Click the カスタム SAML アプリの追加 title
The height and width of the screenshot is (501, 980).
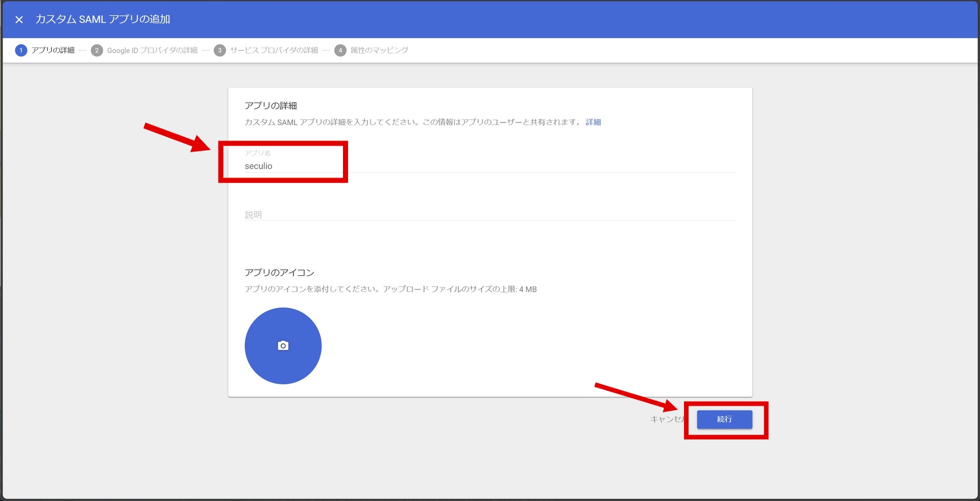[103, 19]
